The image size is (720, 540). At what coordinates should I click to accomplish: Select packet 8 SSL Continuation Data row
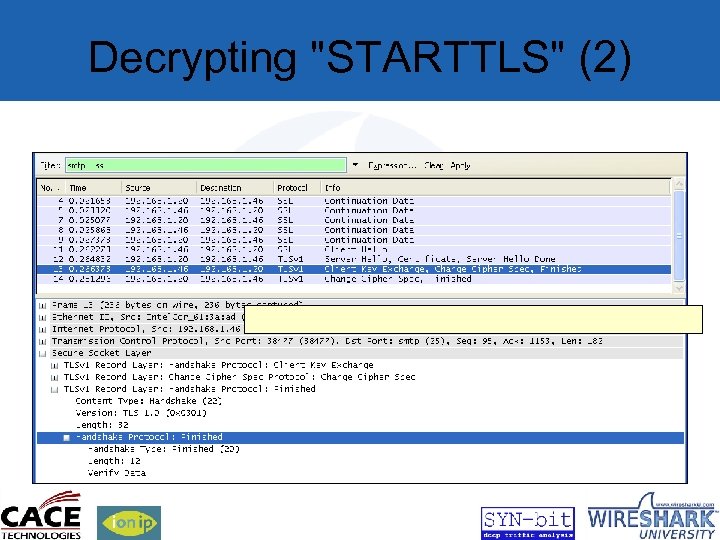[x=354, y=230]
